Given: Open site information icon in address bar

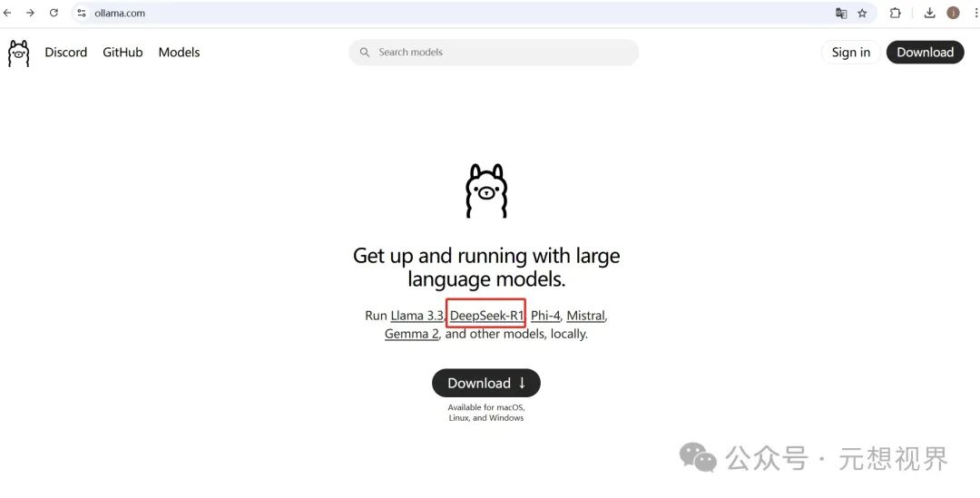Looking at the screenshot, I should point(82,13).
